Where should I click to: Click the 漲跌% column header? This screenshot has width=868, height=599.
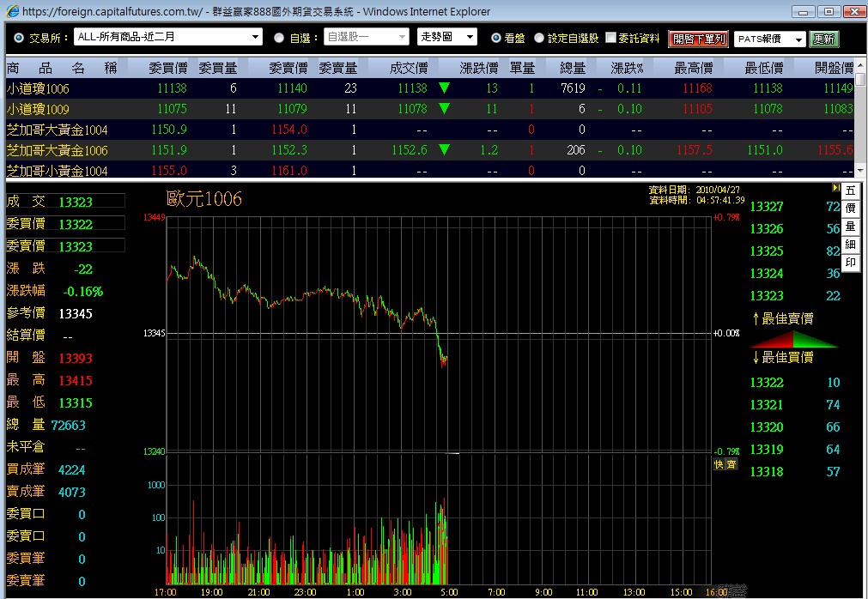point(628,68)
